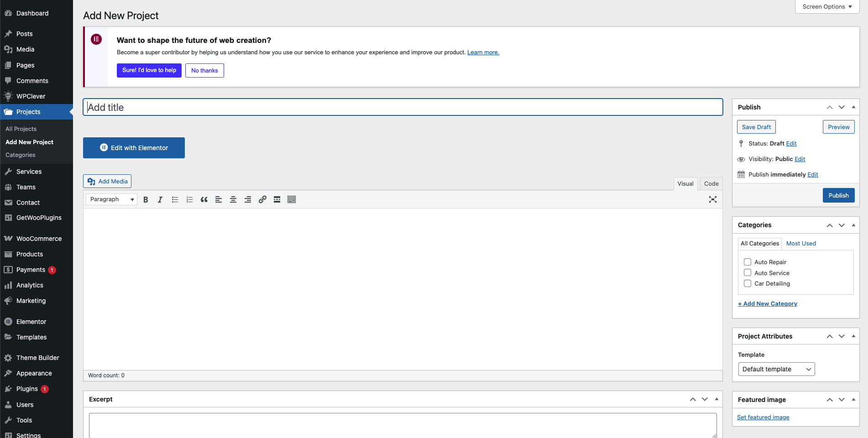This screenshot has height=438, width=868.
Task: Toggle the toolbar kitchen sink icon
Action: pos(292,199)
